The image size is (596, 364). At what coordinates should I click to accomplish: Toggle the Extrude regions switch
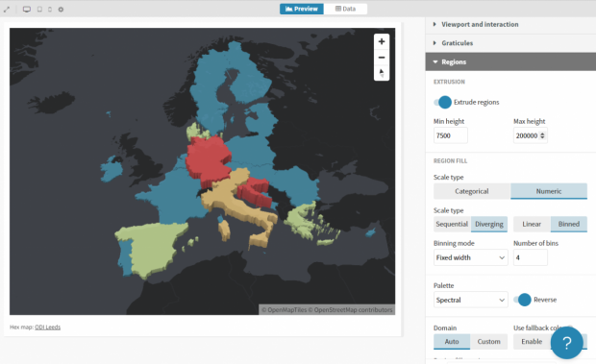pos(442,102)
